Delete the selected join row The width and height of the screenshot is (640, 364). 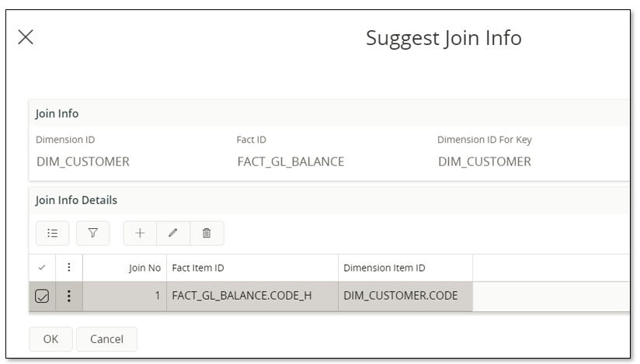pos(207,233)
